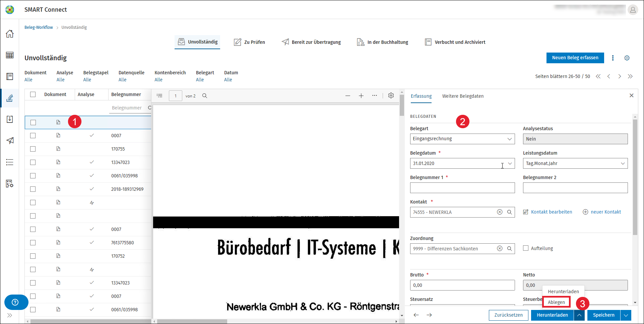Screen dimensions: 644x324
Task: Switch to the Zu Prüfen tab
Action: pos(249,42)
